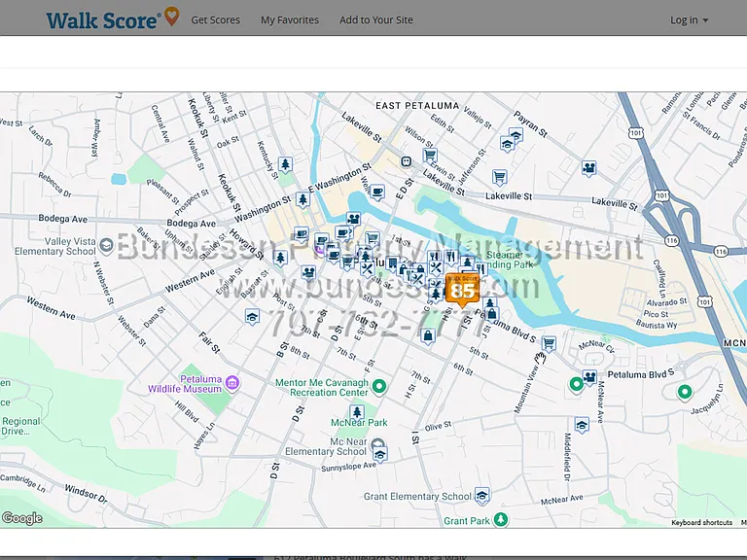Expand the Log in dropdown

click(689, 20)
